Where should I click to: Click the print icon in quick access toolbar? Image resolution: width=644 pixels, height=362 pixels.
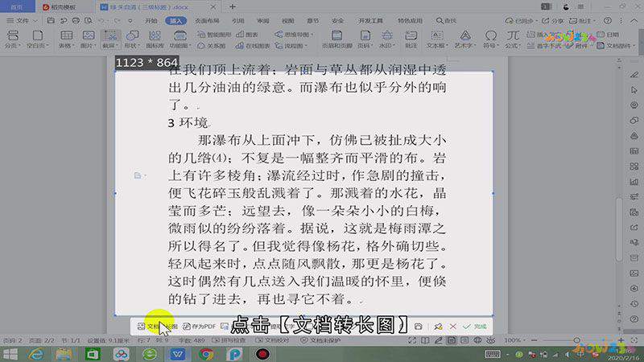[76, 21]
